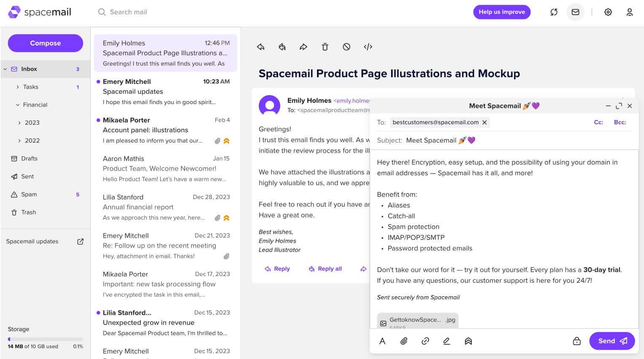The height and width of the screenshot is (359, 644).
Task: Delete the email with the trash icon
Action: coord(325,47)
